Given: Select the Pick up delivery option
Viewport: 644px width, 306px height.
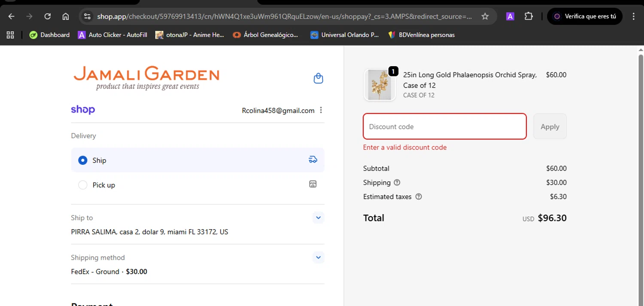Looking at the screenshot, I should click(x=197, y=185).
